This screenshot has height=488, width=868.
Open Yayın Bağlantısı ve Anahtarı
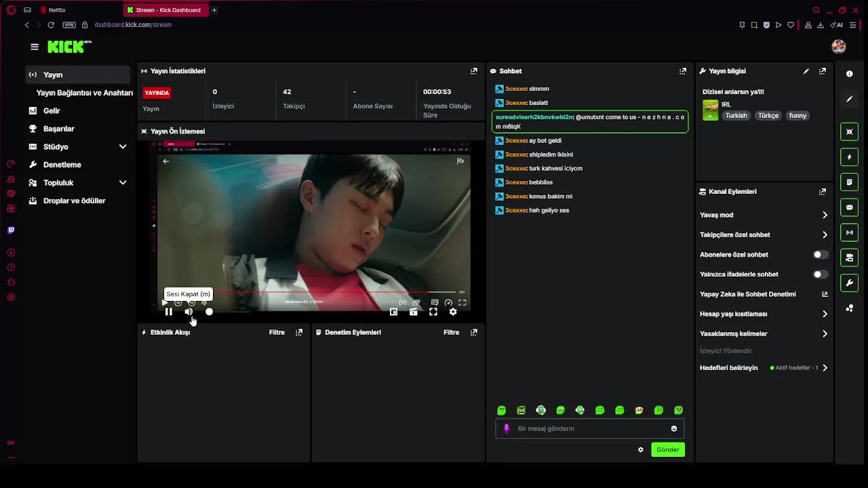click(x=84, y=93)
